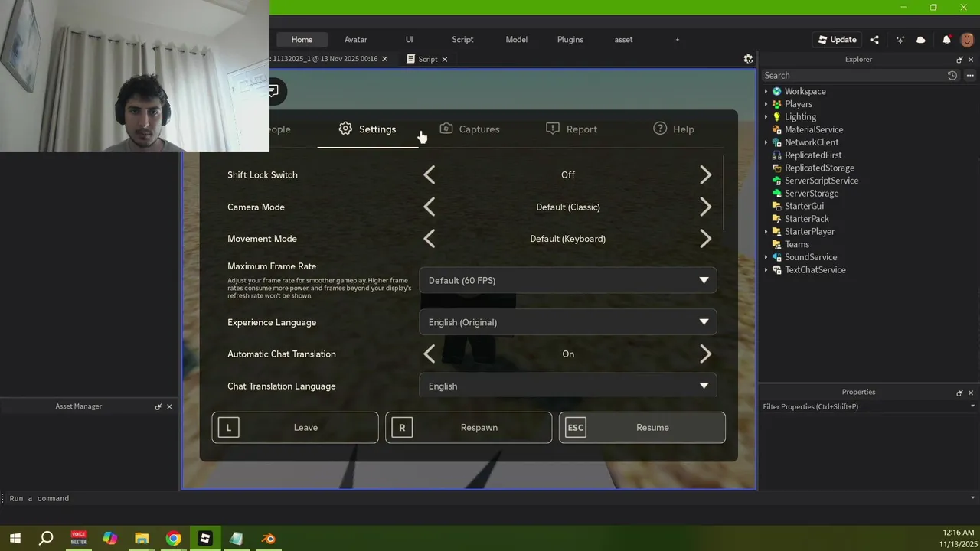
Task: Expand TextChatService tree node
Action: click(766, 270)
